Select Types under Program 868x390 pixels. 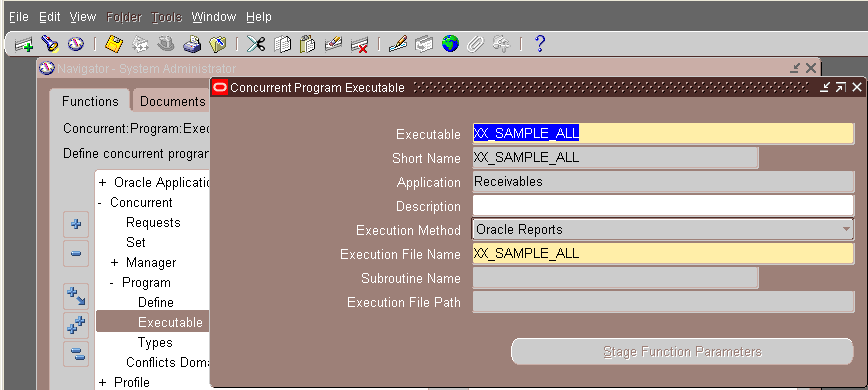(155, 343)
